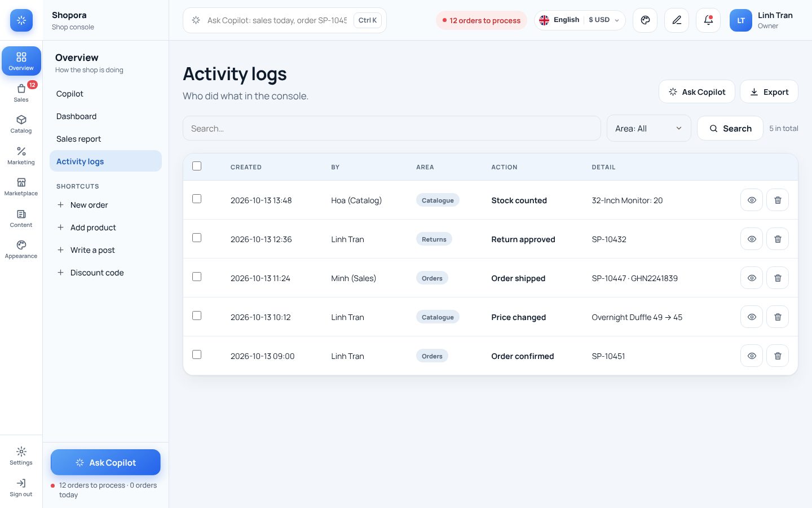The width and height of the screenshot is (812, 508).
Task: Open the English / USD language-currency selector
Action: 580,20
